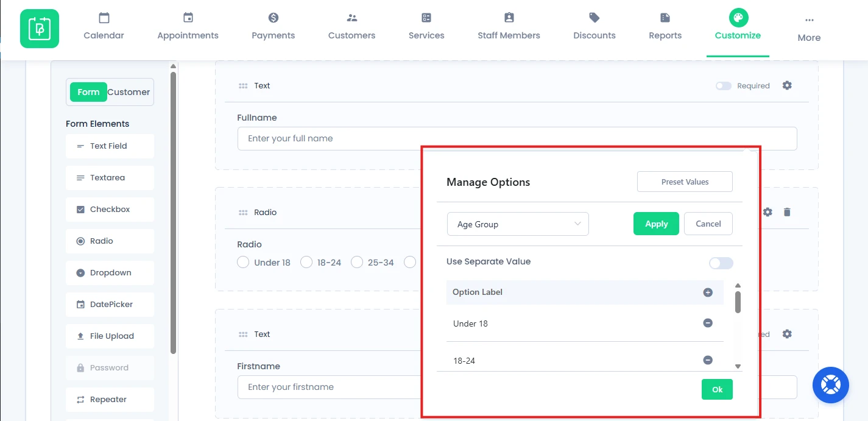Open settings gear for Firstname field
The image size is (868, 421).
tap(787, 334)
